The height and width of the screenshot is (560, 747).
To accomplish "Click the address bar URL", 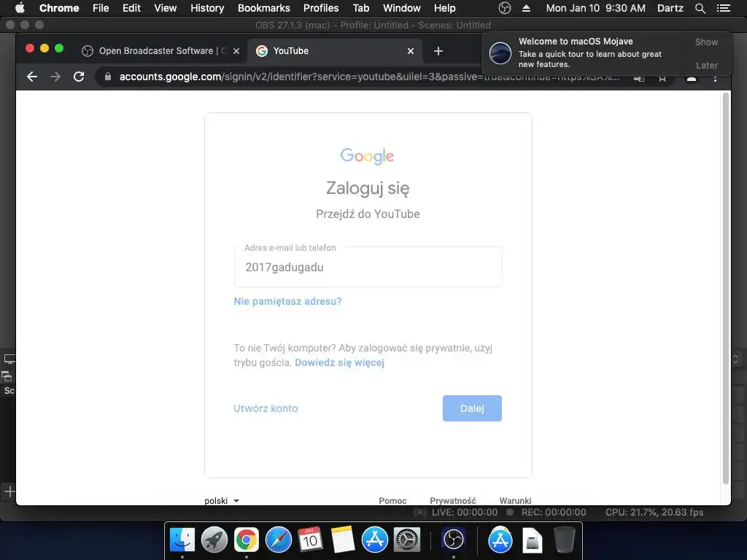I will click(x=369, y=77).
